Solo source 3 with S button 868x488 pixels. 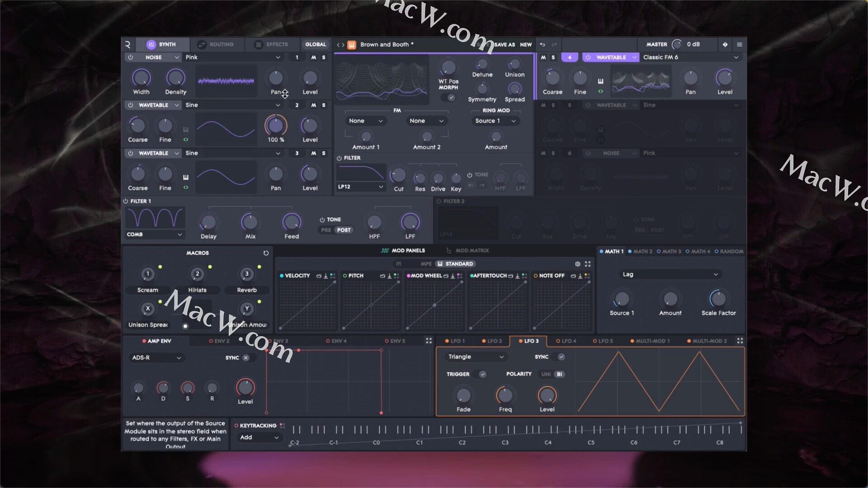324,153
